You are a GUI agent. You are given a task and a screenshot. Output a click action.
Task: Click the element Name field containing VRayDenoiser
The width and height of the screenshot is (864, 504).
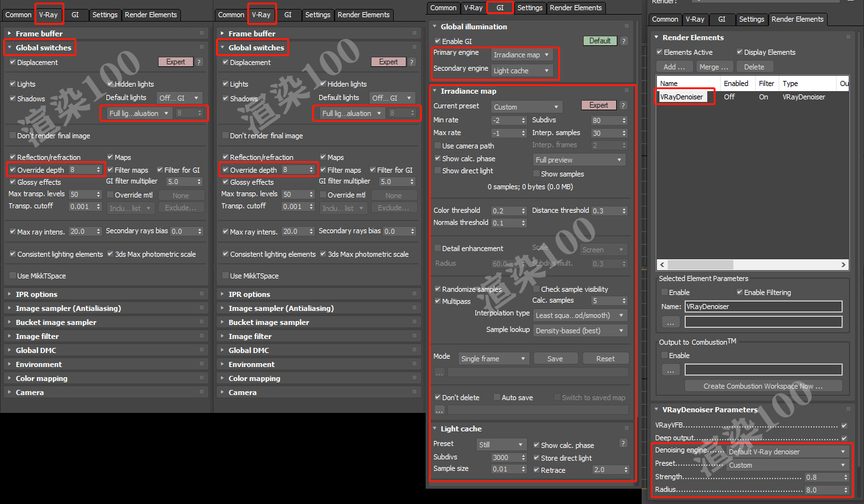[x=763, y=306]
